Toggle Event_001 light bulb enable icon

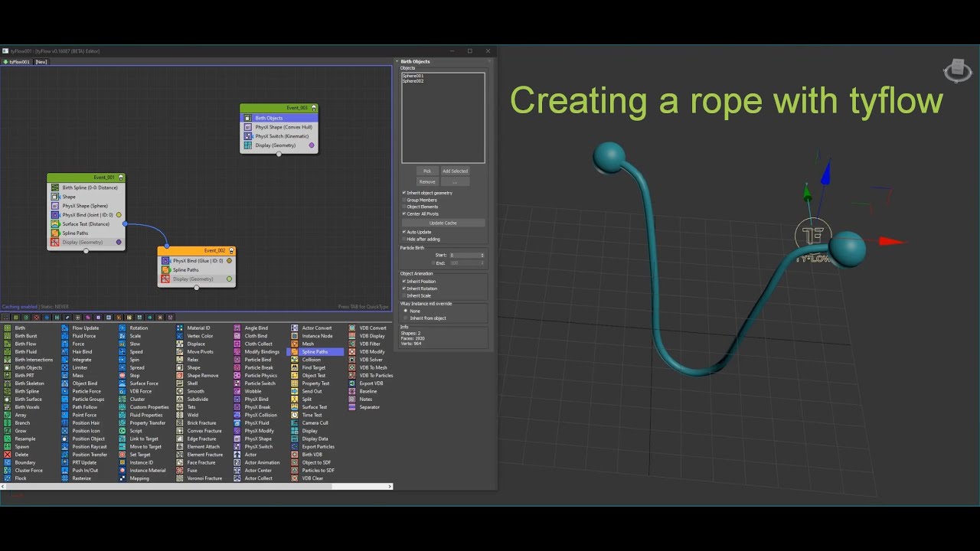pos(121,178)
